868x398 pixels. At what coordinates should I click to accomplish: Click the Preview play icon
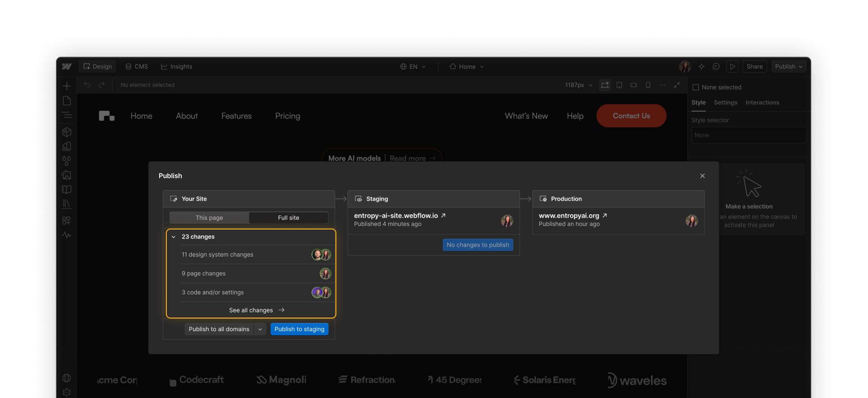732,66
